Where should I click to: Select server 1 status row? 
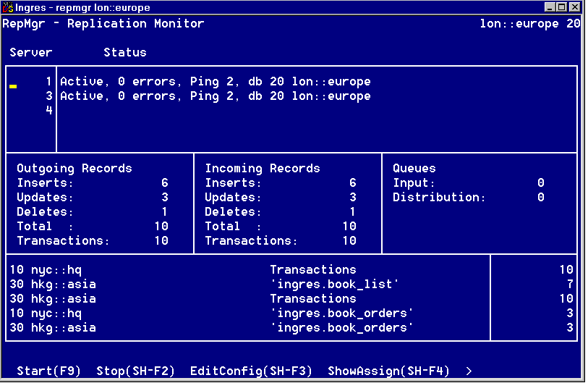(x=215, y=82)
